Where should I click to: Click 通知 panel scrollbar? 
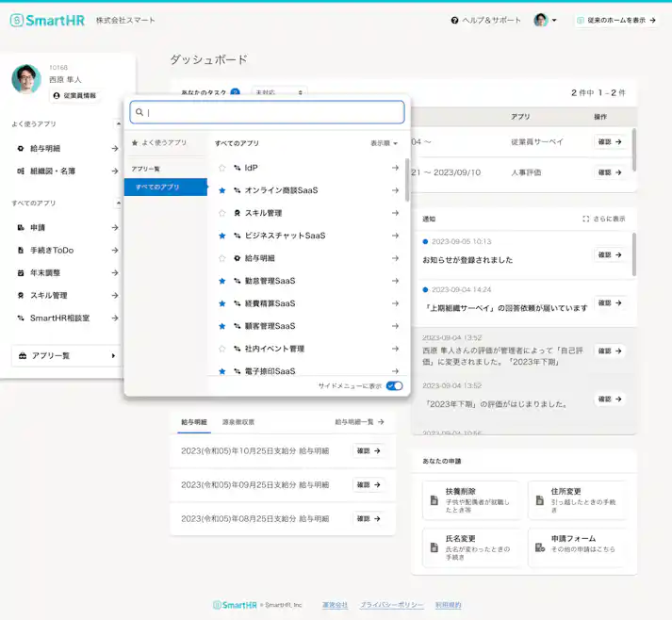tap(634, 254)
